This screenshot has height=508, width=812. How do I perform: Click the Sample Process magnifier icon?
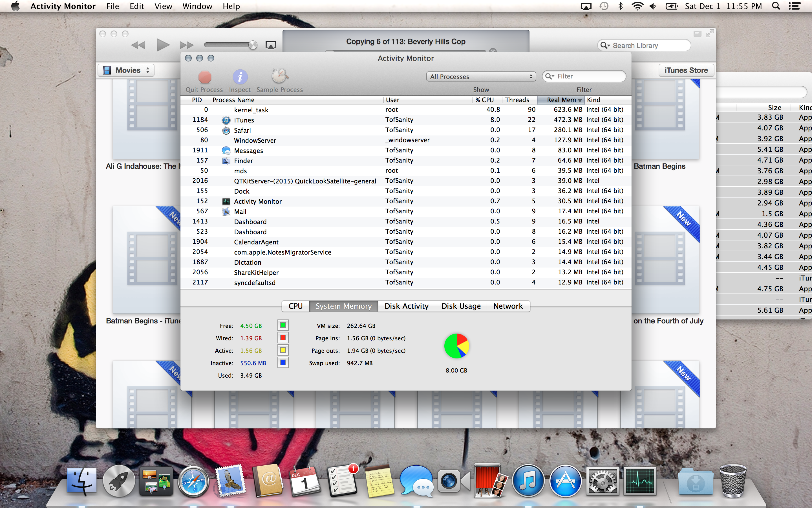tap(279, 76)
